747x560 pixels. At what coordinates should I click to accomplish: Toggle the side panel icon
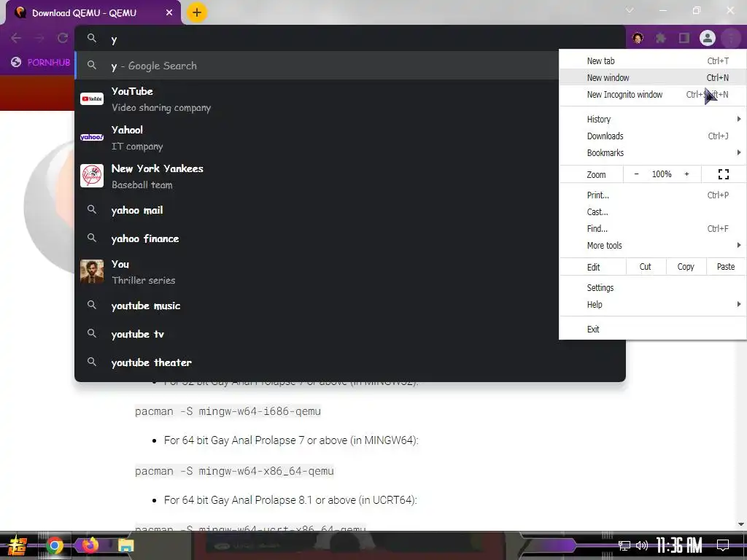click(x=684, y=38)
